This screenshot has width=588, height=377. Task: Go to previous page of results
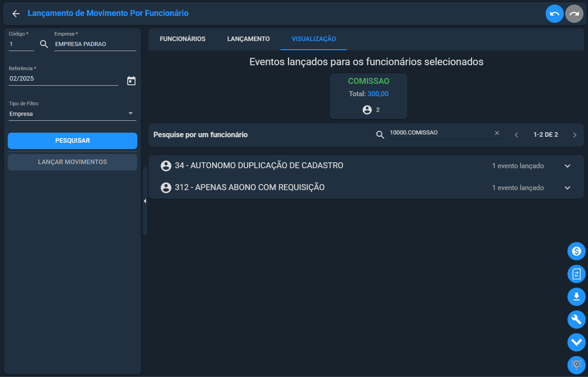[x=516, y=135]
